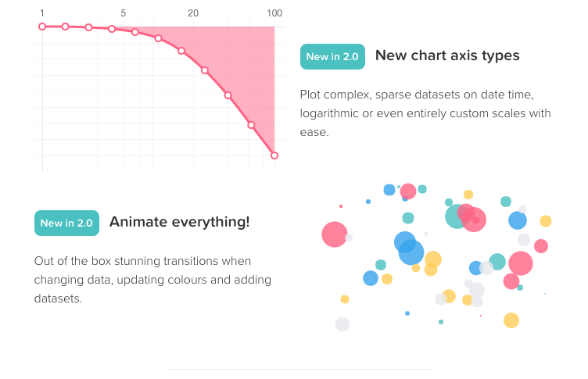The image size is (588, 379).
Task: Click the New in 2.0 badge beside Animate everything
Action: tap(66, 223)
